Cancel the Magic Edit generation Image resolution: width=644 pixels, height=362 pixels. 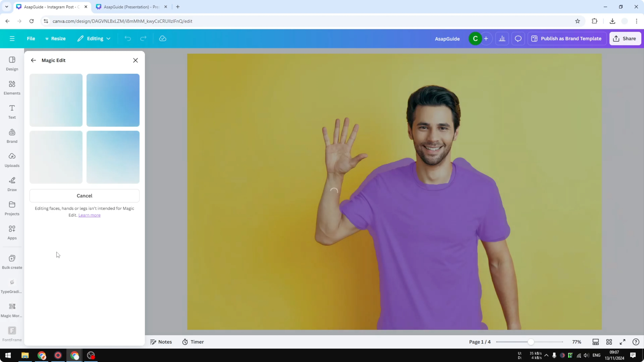85,196
